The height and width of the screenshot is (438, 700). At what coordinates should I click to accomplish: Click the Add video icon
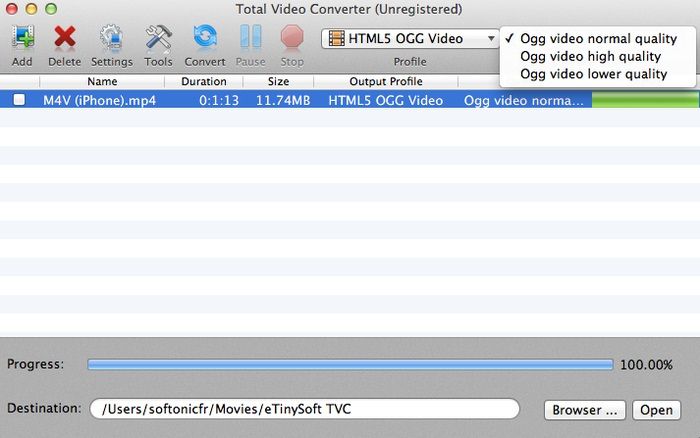(x=22, y=37)
